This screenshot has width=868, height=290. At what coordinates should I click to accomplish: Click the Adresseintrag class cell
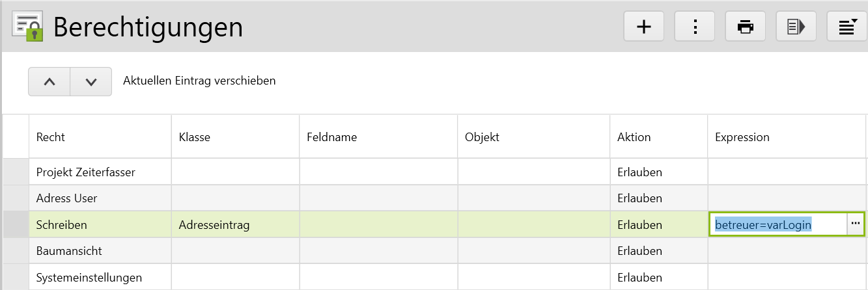coord(214,225)
